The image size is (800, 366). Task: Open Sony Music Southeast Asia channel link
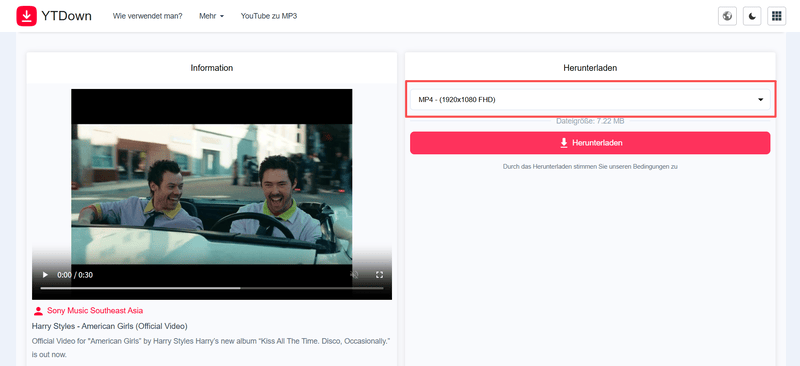click(x=95, y=310)
